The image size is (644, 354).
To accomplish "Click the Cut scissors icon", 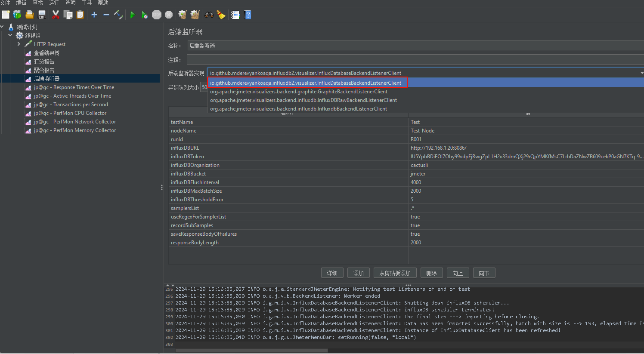I will pos(56,15).
